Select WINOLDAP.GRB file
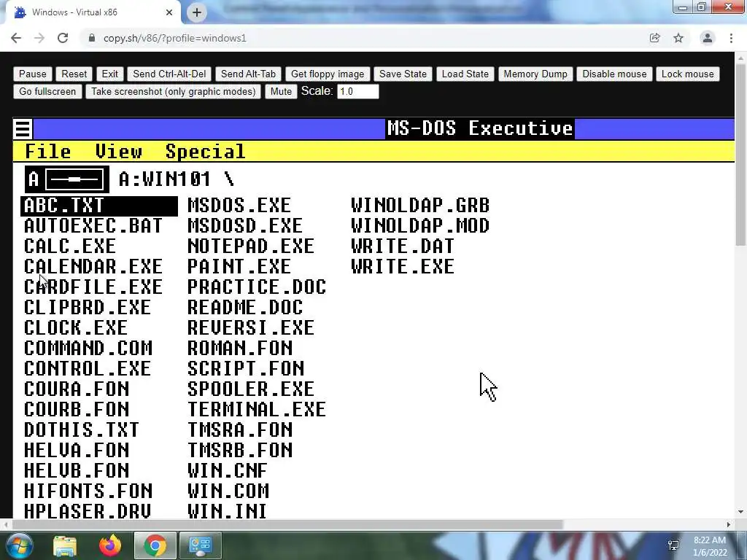This screenshot has width=747, height=560. [x=420, y=206]
